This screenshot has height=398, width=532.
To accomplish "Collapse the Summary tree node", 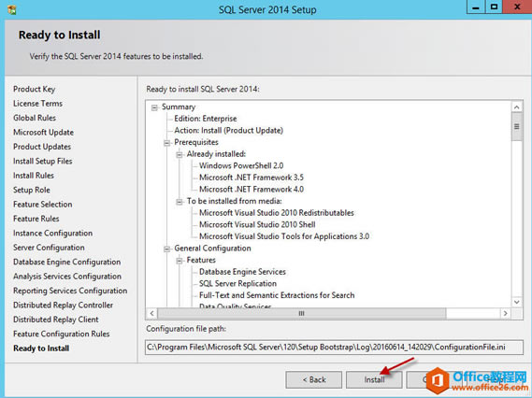I will point(154,107).
